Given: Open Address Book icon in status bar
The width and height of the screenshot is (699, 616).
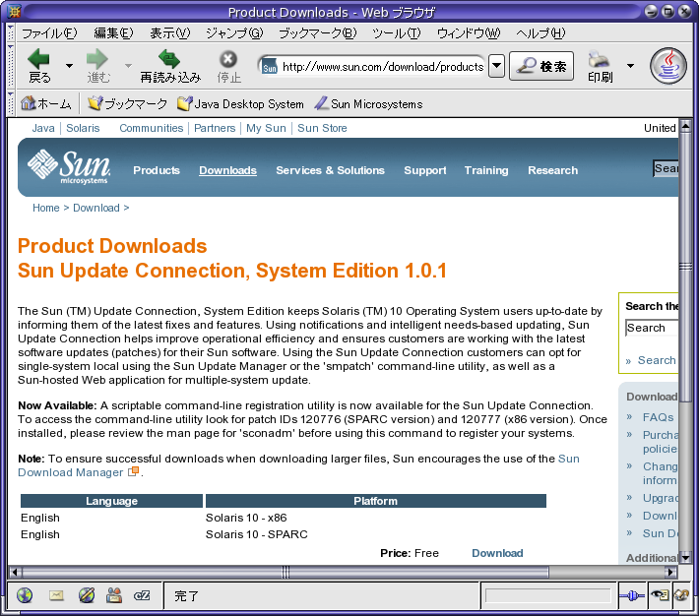Looking at the screenshot, I should 114,595.
